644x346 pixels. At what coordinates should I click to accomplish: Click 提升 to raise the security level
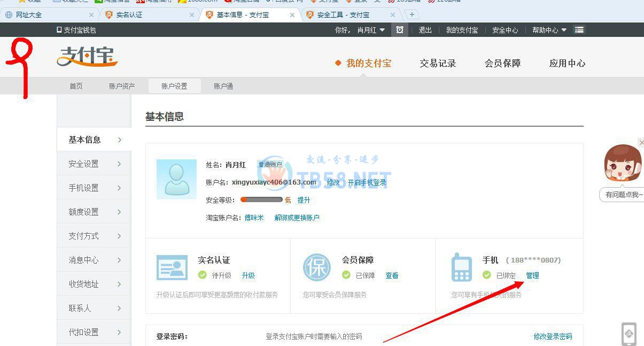[304, 200]
